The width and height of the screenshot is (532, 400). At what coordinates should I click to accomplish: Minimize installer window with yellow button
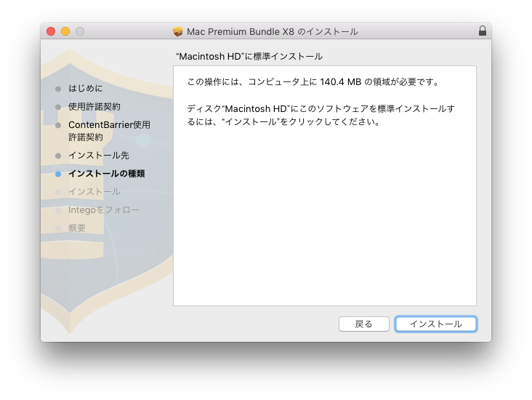(65, 31)
